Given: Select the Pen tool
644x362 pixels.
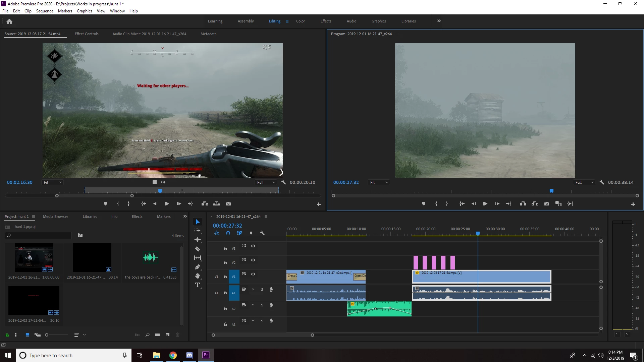Looking at the screenshot, I should 198,267.
